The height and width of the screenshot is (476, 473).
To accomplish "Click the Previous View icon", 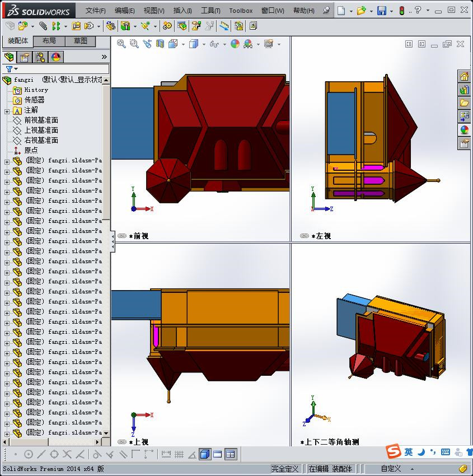I will [147, 44].
